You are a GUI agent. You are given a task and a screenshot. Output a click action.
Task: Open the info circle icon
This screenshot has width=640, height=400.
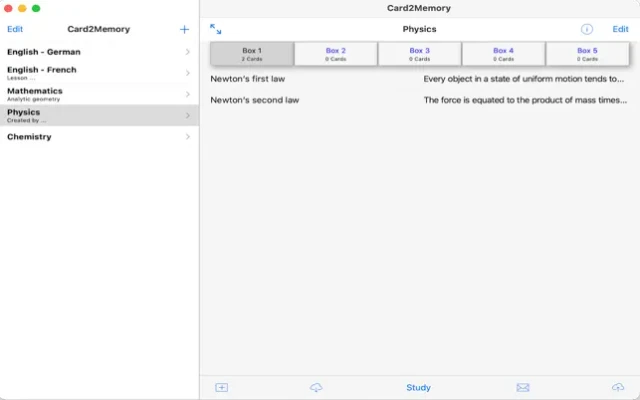click(587, 29)
